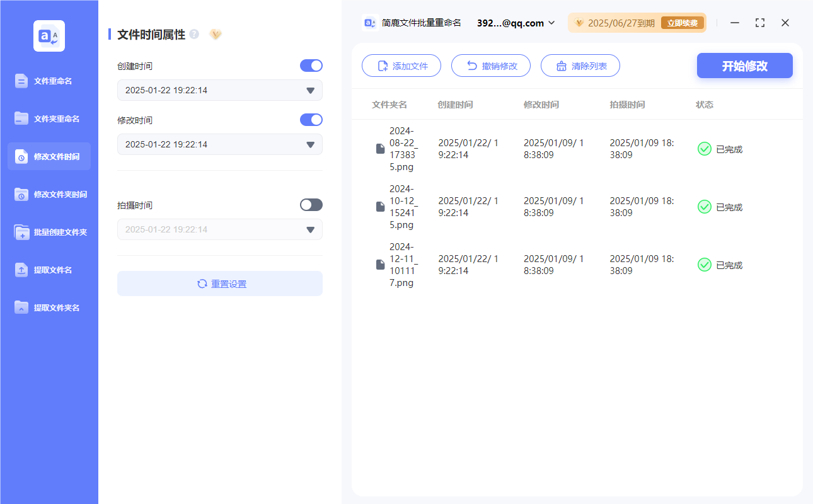Open the 创建时间 date picker dropdown
Image resolution: width=813 pixels, height=504 pixels.
pyautogui.click(x=310, y=90)
